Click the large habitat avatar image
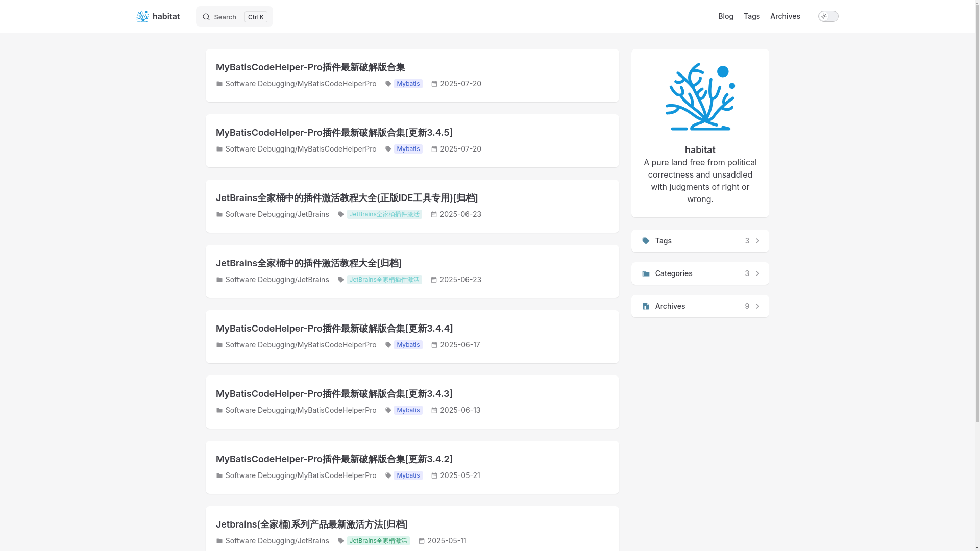Viewport: 980px width, 551px height. (x=700, y=97)
